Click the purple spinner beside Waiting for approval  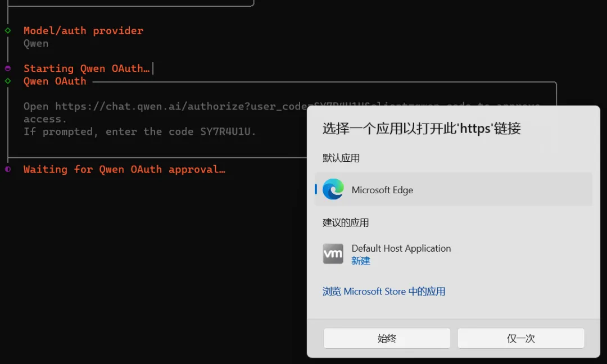click(x=8, y=169)
